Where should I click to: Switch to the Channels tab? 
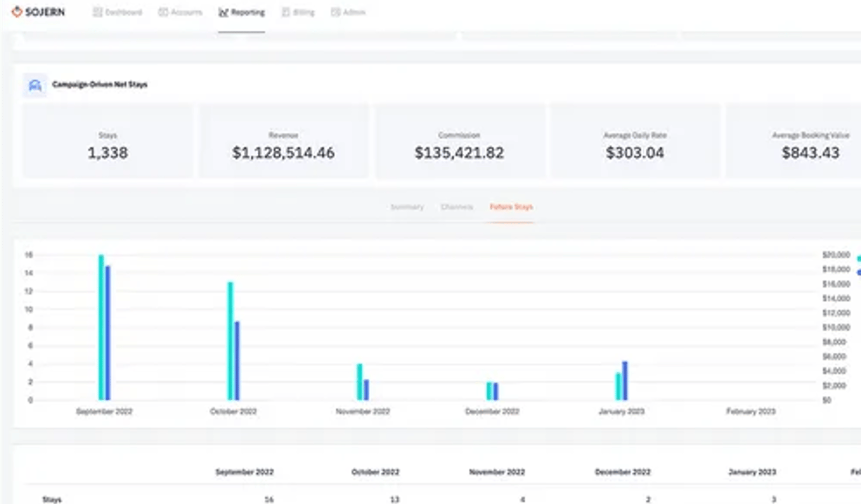(456, 207)
